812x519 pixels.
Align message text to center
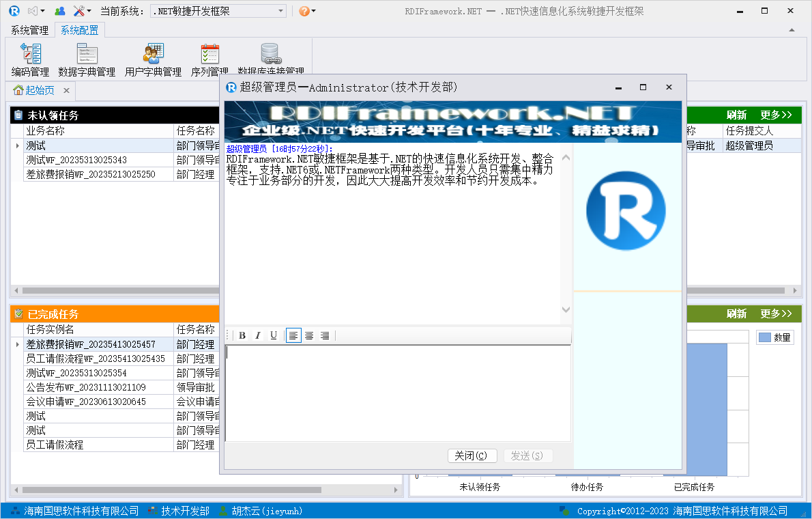[x=309, y=335]
